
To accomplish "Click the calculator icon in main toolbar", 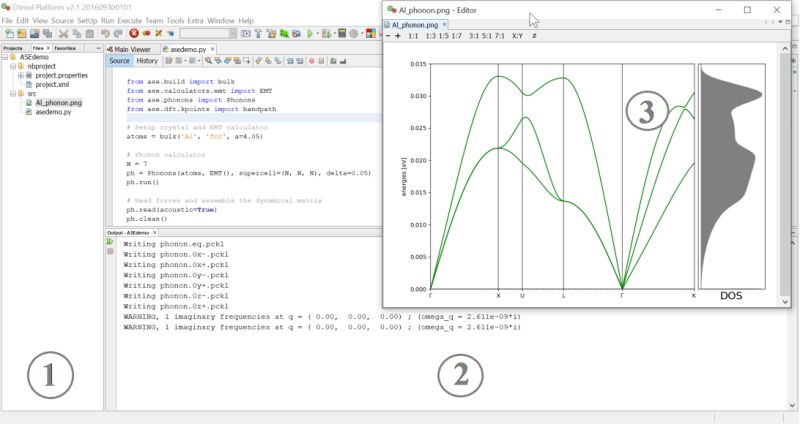I will click(342, 34).
